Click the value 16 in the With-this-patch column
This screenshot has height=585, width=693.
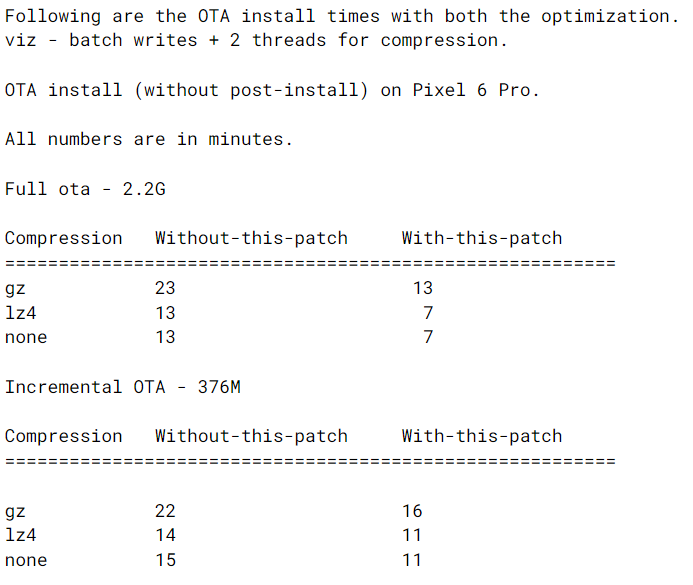[412, 511]
